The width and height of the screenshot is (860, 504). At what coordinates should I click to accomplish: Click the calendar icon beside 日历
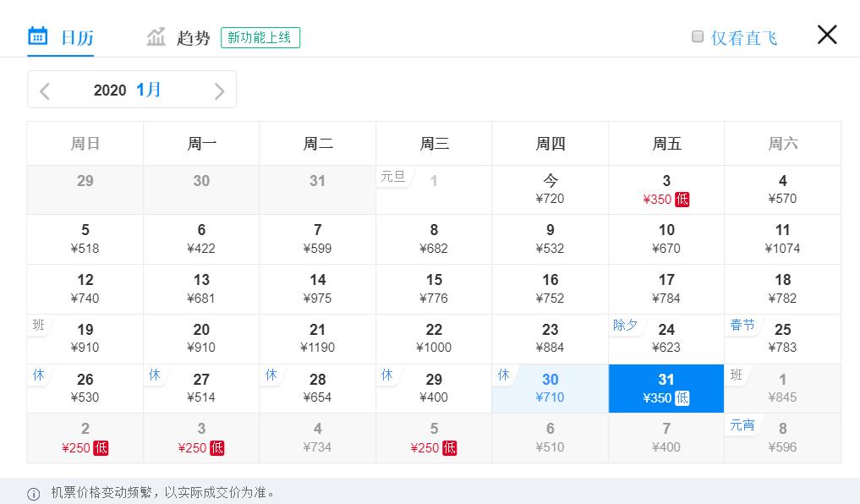(37, 36)
